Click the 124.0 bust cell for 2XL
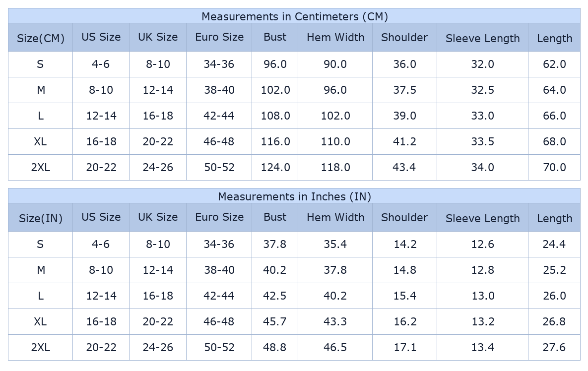588x371 pixels. point(275,168)
